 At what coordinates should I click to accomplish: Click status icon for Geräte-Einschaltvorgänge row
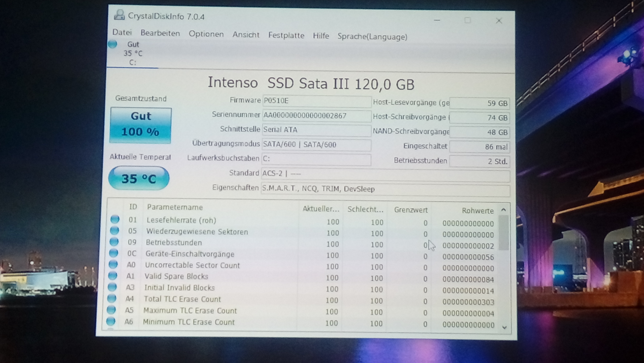click(x=113, y=253)
